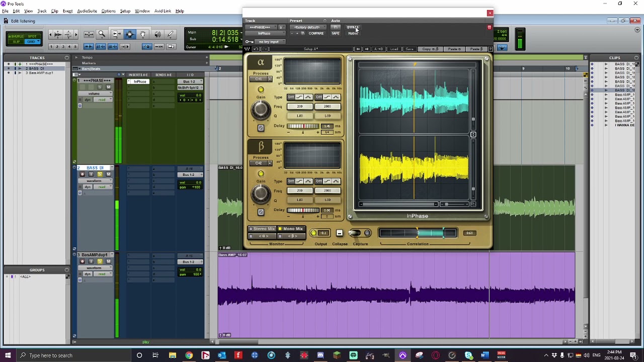Viewport: 644px width, 362px height.
Task: Open Chrome from the taskbar
Action: [189, 355]
